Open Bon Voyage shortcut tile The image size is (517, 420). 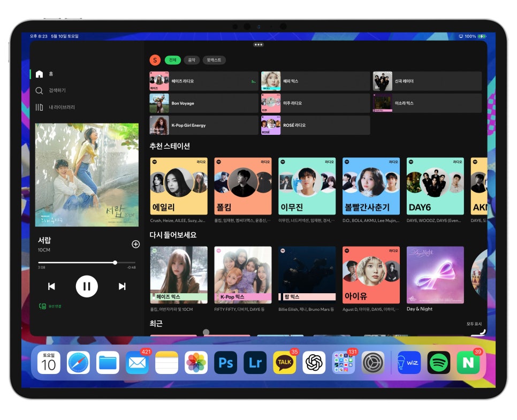click(204, 103)
